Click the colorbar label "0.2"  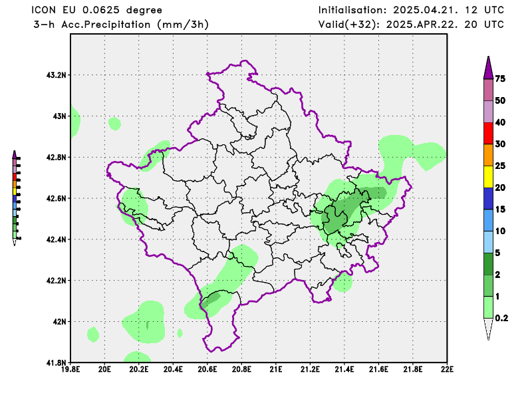(x=501, y=318)
